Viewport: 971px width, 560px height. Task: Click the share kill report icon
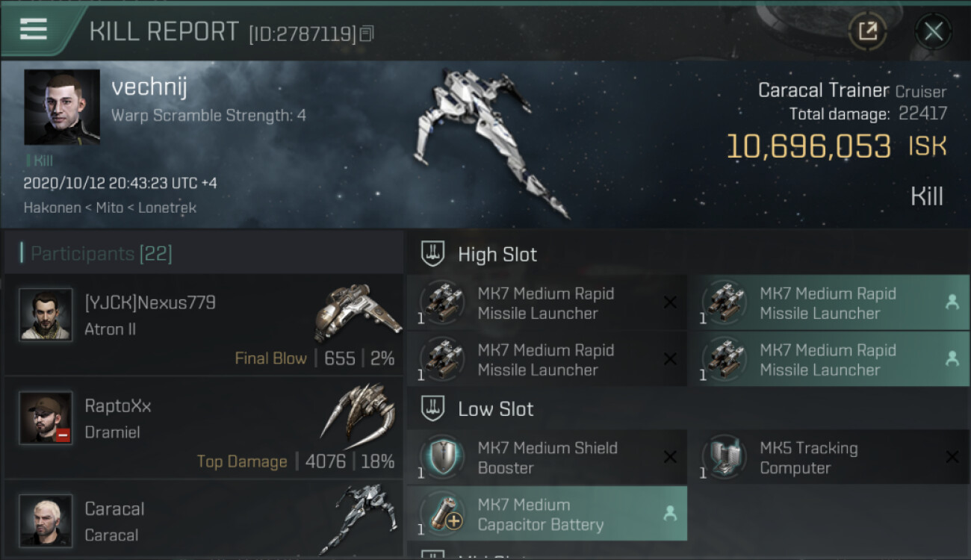(x=867, y=31)
